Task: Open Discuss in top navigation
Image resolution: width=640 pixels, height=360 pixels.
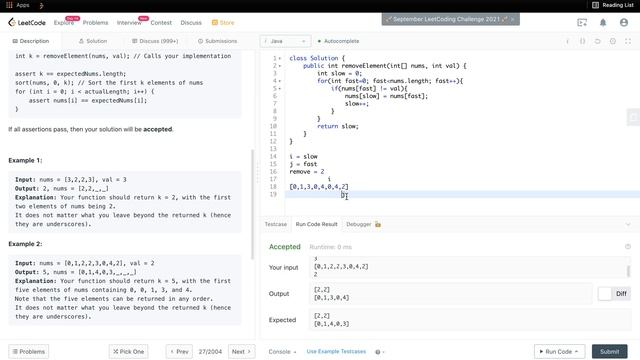Action: pyautogui.click(x=191, y=22)
